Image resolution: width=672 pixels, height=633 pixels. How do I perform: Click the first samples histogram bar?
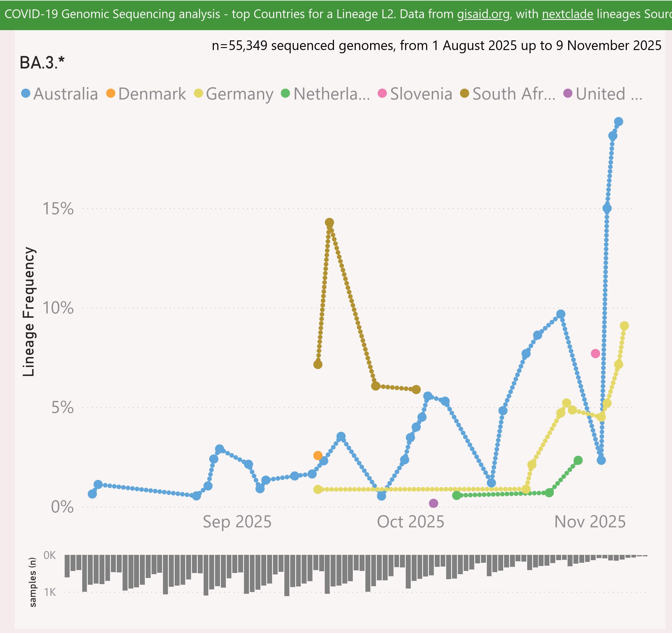(67, 566)
